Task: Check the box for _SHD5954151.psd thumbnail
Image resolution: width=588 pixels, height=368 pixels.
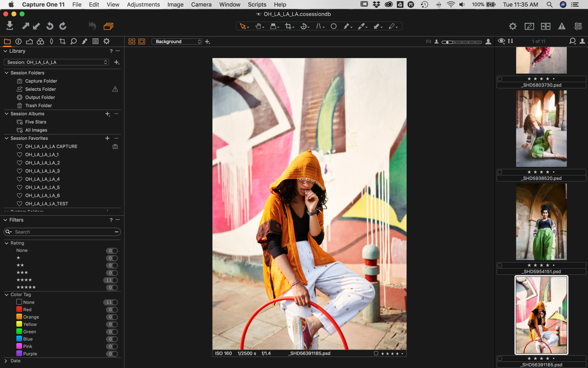Action: click(x=500, y=265)
